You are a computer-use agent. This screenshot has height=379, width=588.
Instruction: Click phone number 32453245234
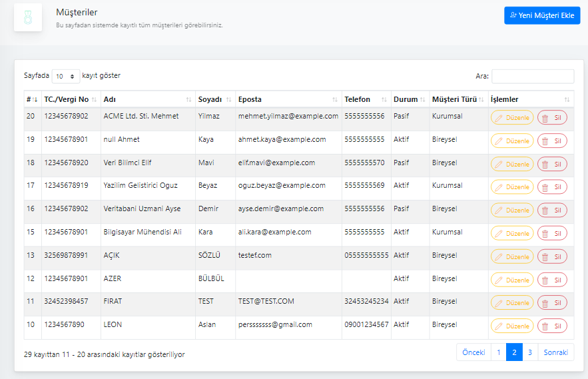[x=366, y=301]
